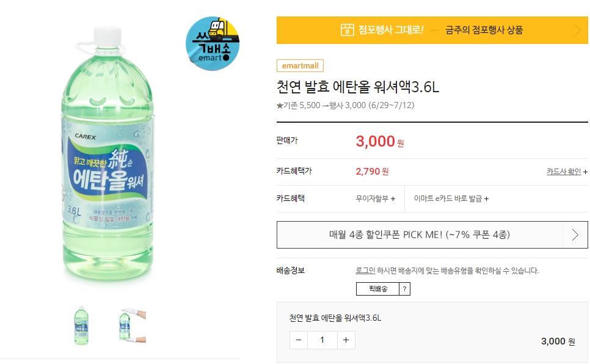The width and height of the screenshot is (590, 364).
Task: Click the arrow button on the coupon banner
Action: (575, 235)
